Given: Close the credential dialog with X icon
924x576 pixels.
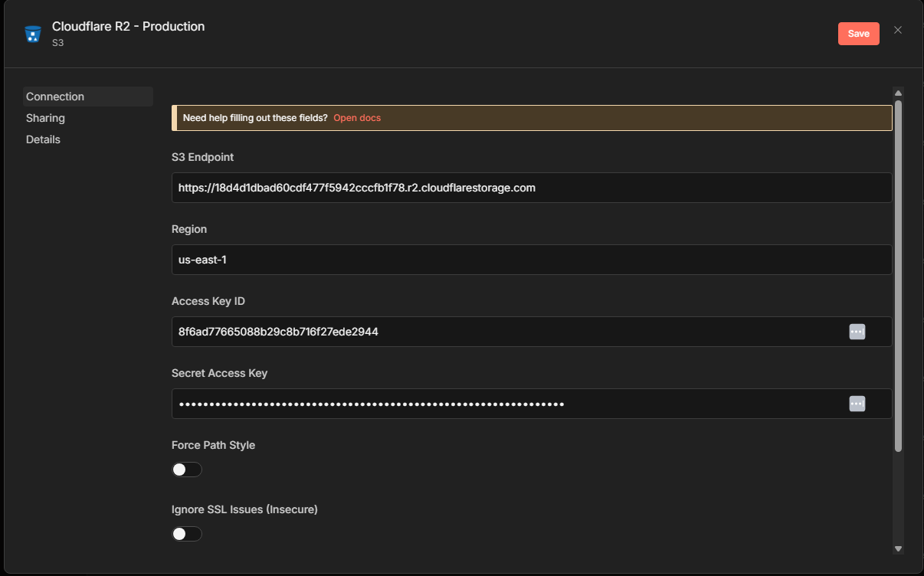Looking at the screenshot, I should [898, 30].
